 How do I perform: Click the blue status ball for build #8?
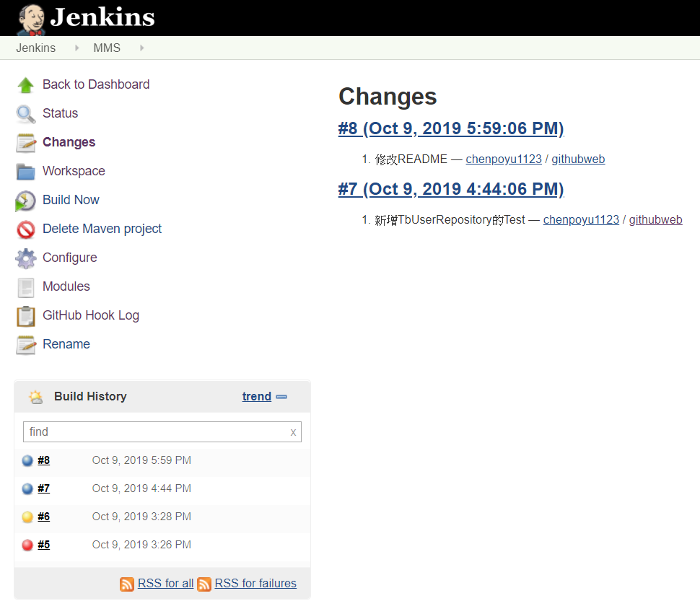click(27, 460)
